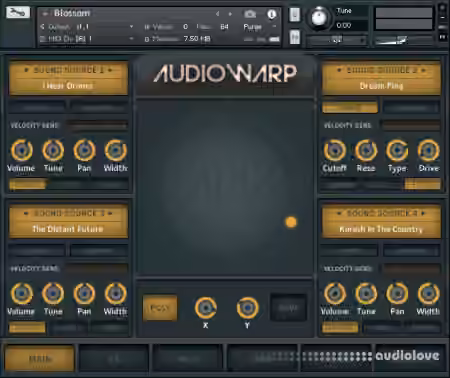This screenshot has height=378, width=450.
Task: Open The Distant Future sound menu
Action: [x=68, y=229]
